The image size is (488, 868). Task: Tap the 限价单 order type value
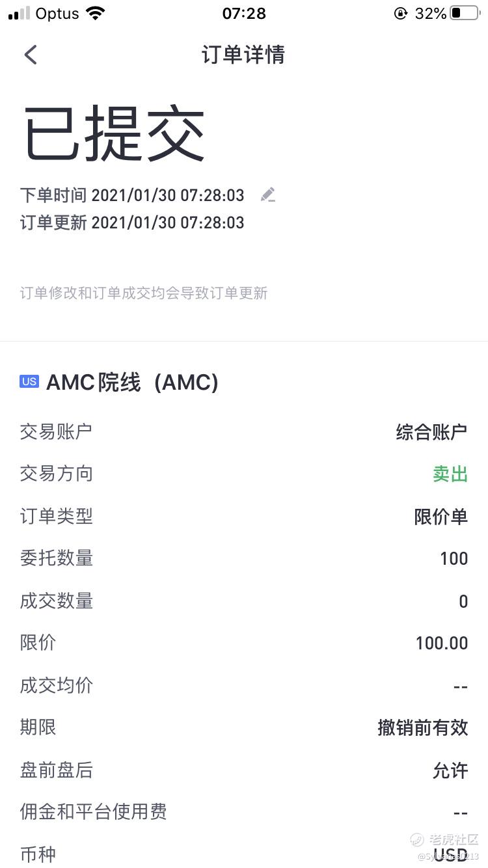pyautogui.click(x=441, y=516)
